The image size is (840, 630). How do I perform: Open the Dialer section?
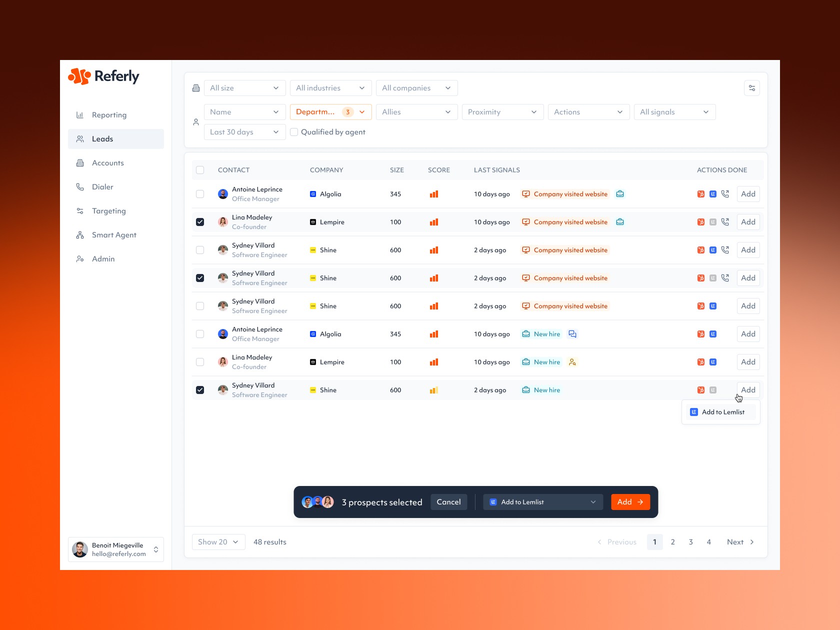point(116,187)
